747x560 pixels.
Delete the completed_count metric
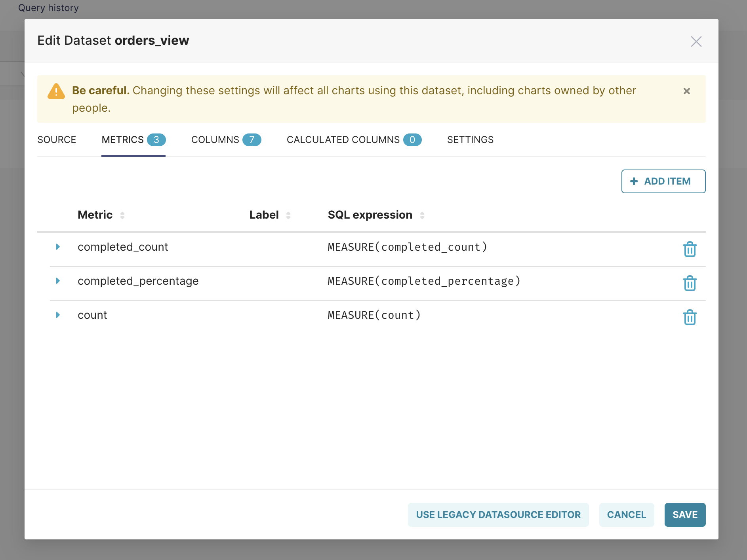point(690,249)
